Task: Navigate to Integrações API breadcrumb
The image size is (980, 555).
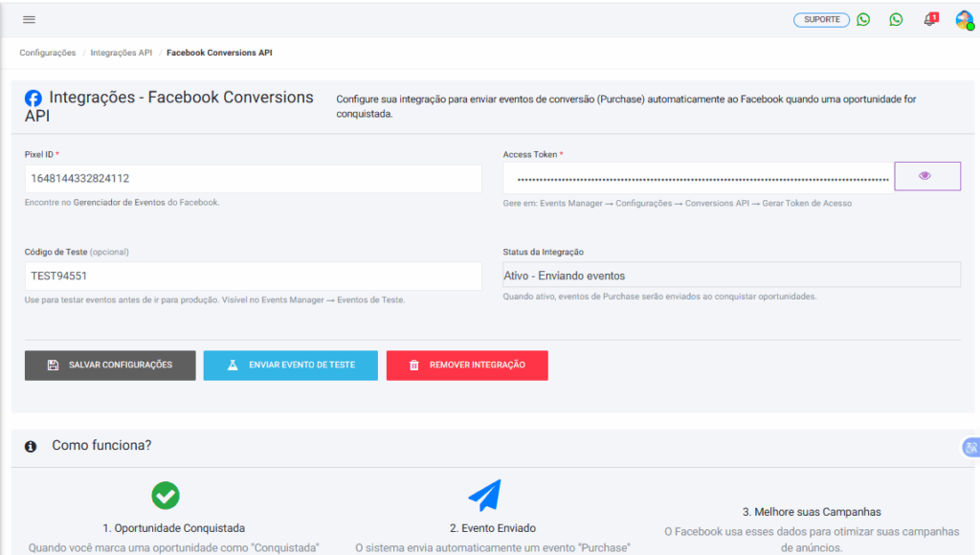Action: 122,53
